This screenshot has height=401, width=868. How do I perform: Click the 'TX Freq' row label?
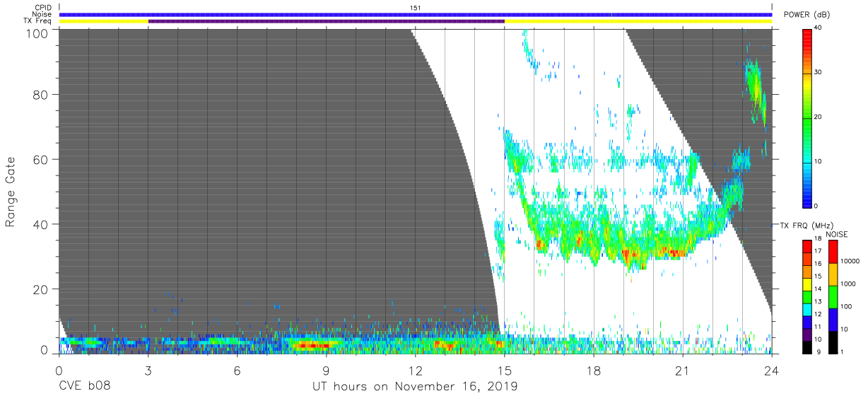coord(38,21)
